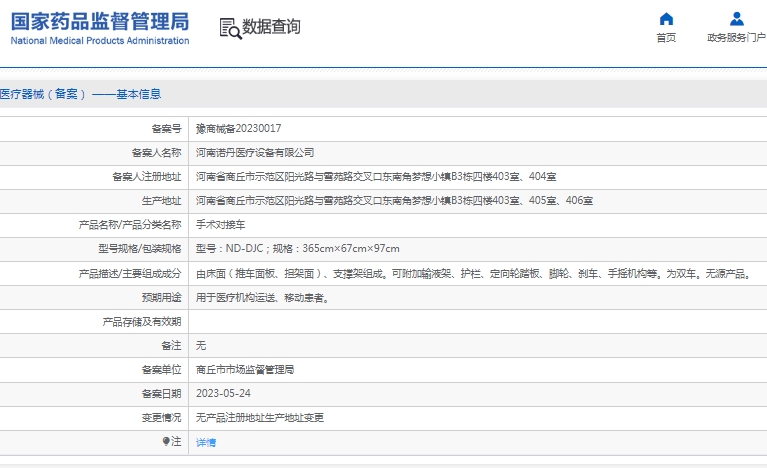Click the model spec value ND-DJC
767x468 pixels.
(298, 248)
